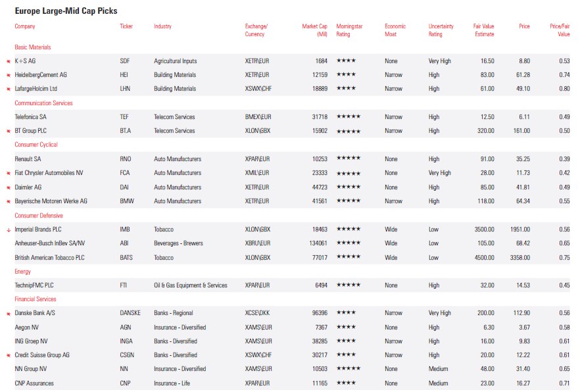Click the Economic Moat column header
This screenshot has height=392, width=580.
[x=395, y=30]
